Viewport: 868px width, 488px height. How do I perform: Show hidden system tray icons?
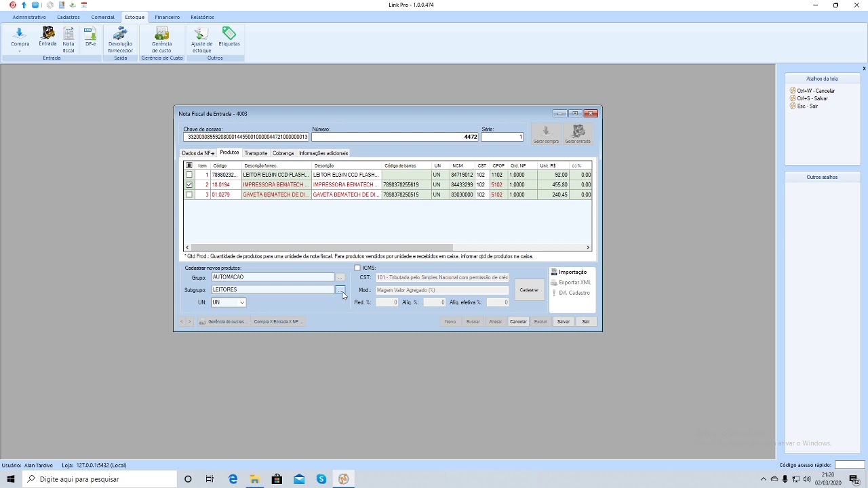(x=764, y=479)
